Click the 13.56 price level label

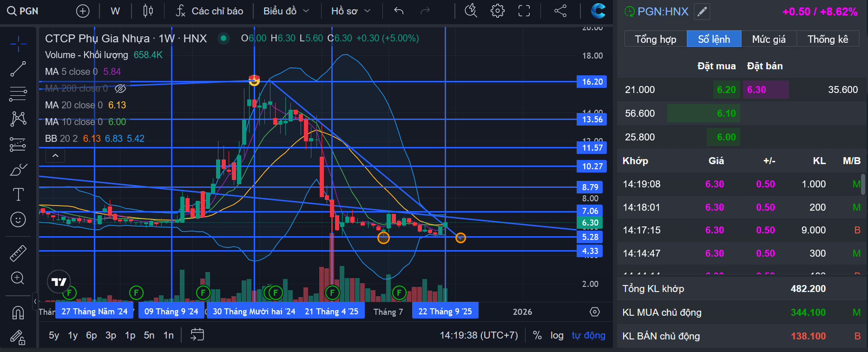(592, 120)
